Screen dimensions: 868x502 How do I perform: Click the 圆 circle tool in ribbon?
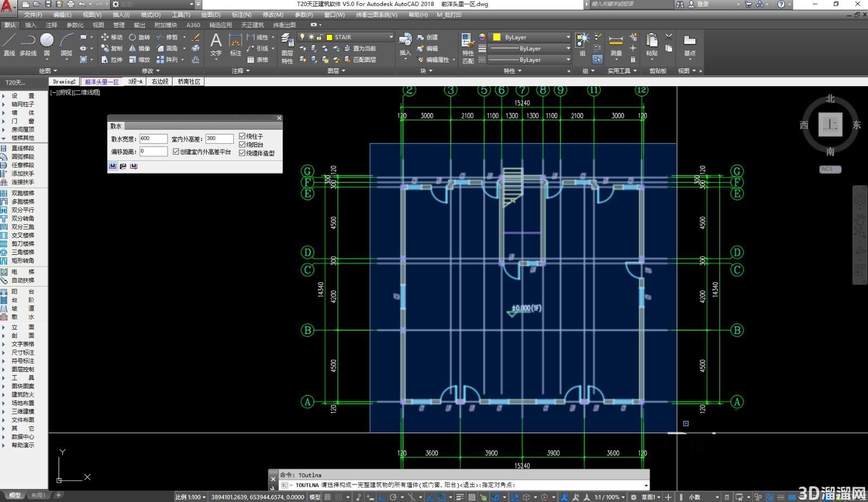[47, 44]
